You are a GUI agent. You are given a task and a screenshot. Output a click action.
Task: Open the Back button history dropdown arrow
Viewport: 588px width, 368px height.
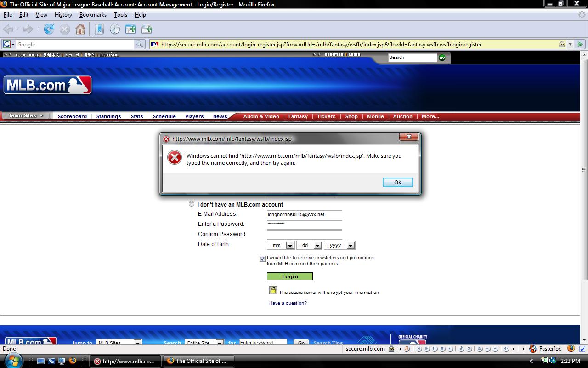18,29
